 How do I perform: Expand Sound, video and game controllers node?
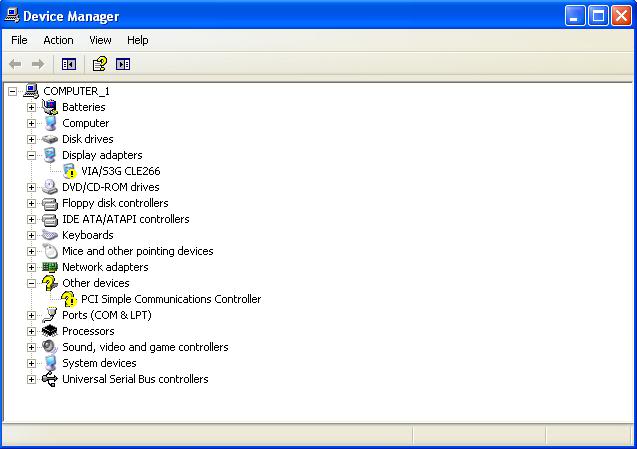point(31,347)
